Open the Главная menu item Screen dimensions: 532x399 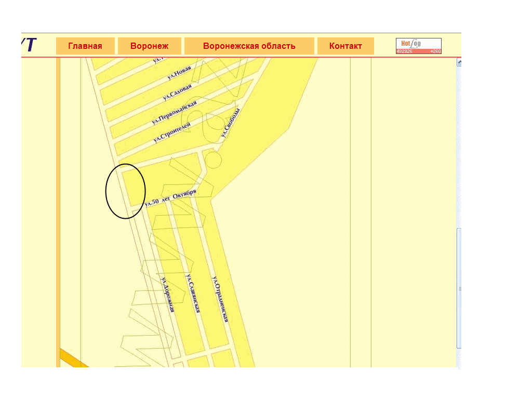tap(85, 46)
